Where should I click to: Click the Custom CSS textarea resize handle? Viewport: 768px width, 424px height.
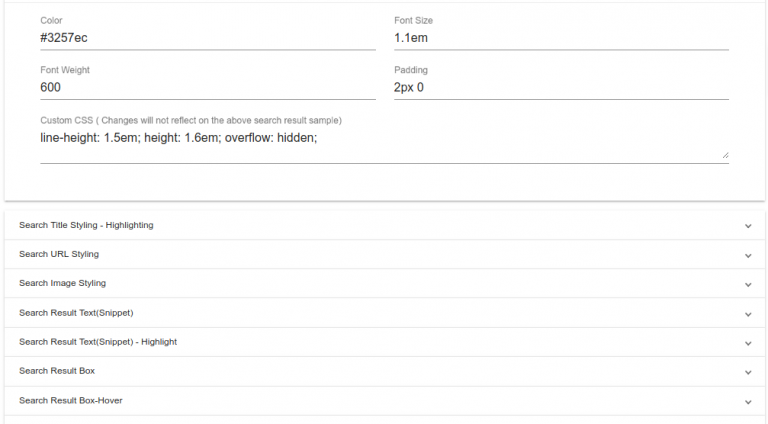click(725, 155)
